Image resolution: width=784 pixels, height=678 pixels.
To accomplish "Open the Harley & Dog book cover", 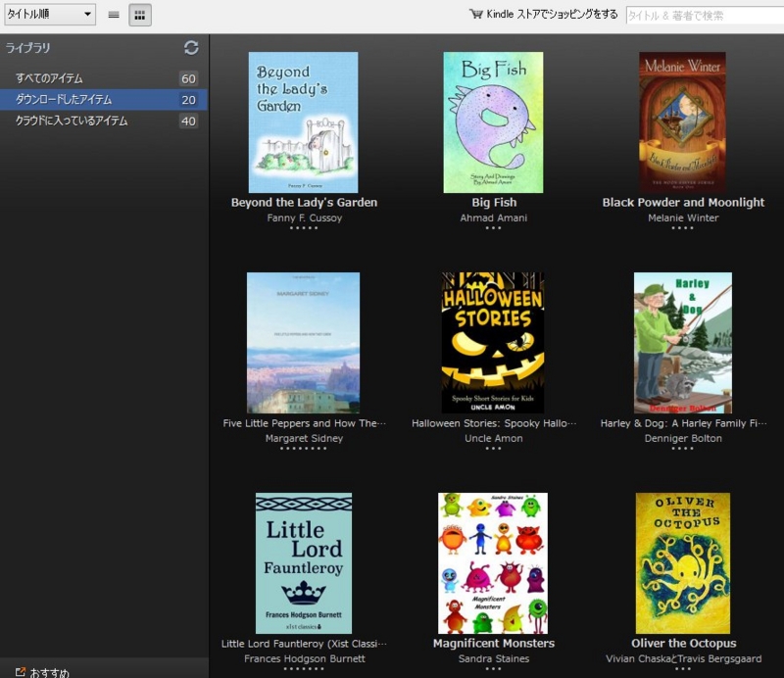I will tap(683, 343).
